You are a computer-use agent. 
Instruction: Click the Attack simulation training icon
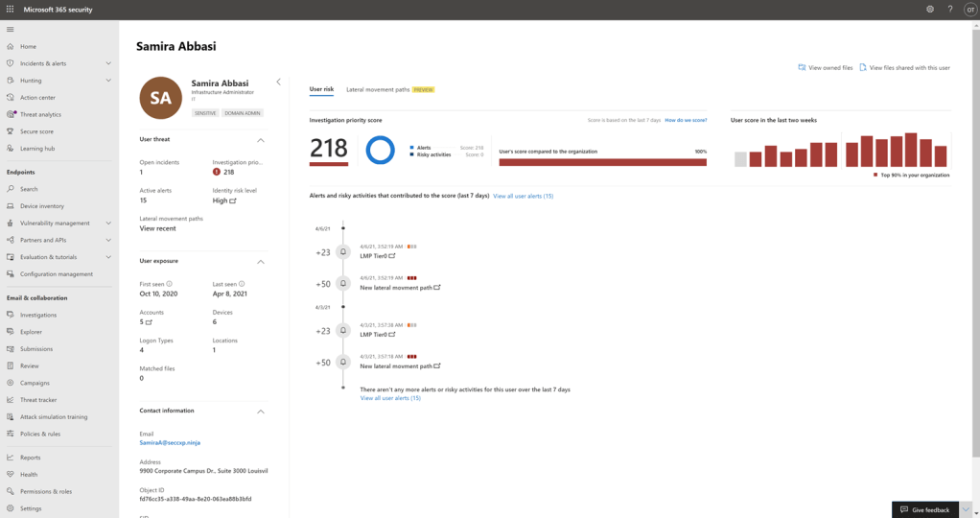click(10, 417)
